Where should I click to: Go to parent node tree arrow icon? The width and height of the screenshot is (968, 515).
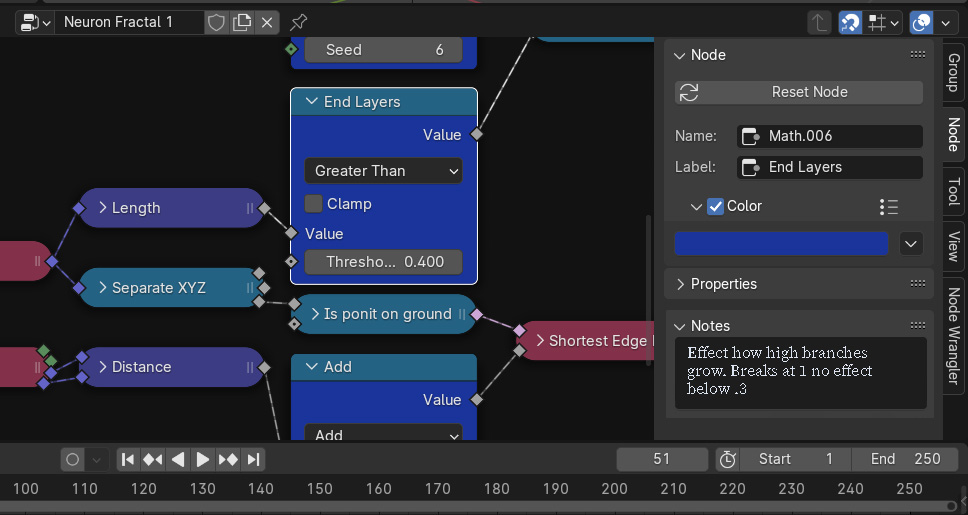point(819,23)
